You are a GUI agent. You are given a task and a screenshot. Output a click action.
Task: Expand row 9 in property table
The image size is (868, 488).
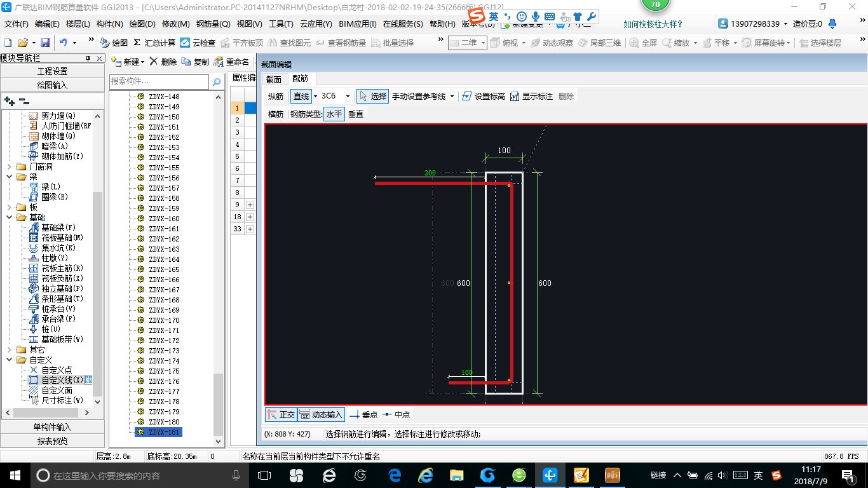click(250, 205)
